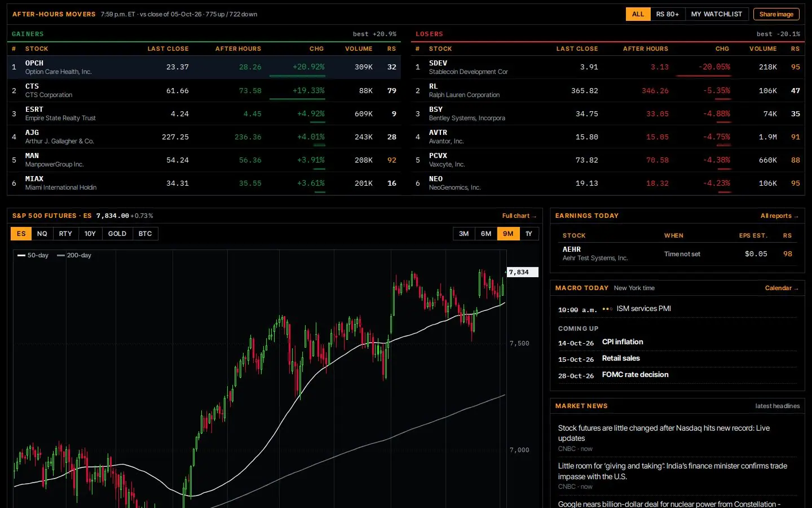Filter movers by RS 80+

[667, 14]
